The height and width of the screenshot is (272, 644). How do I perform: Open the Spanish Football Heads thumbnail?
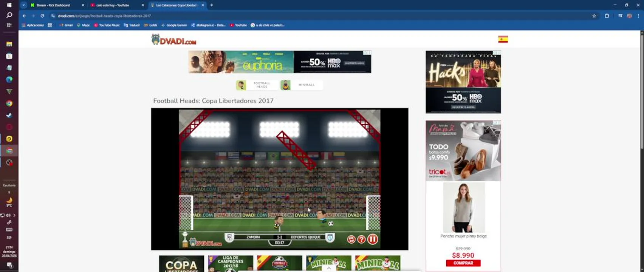point(280,264)
